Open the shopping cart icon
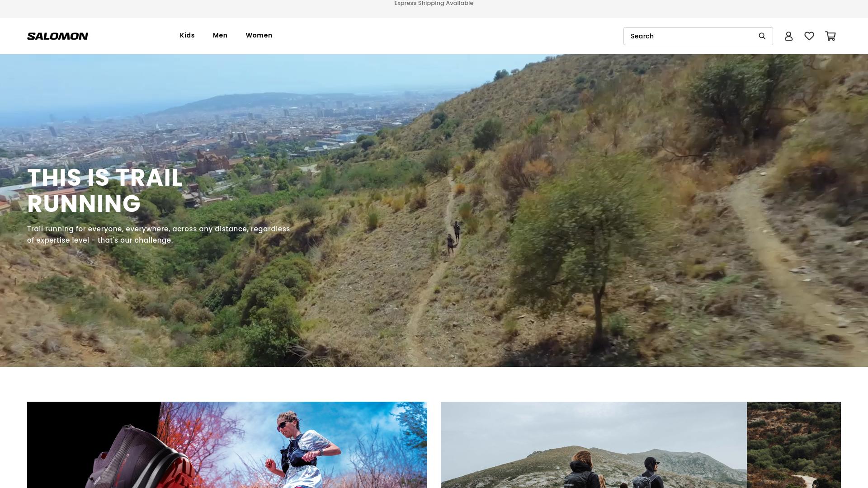 (x=830, y=36)
